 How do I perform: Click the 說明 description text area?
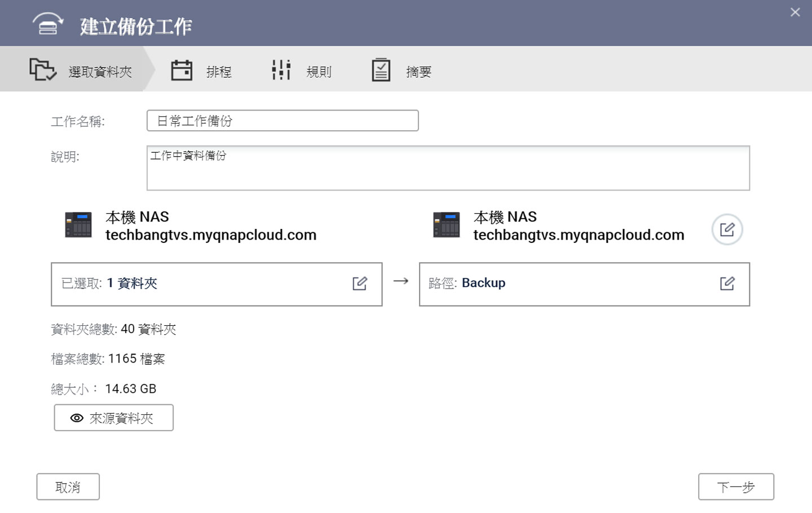(x=448, y=168)
